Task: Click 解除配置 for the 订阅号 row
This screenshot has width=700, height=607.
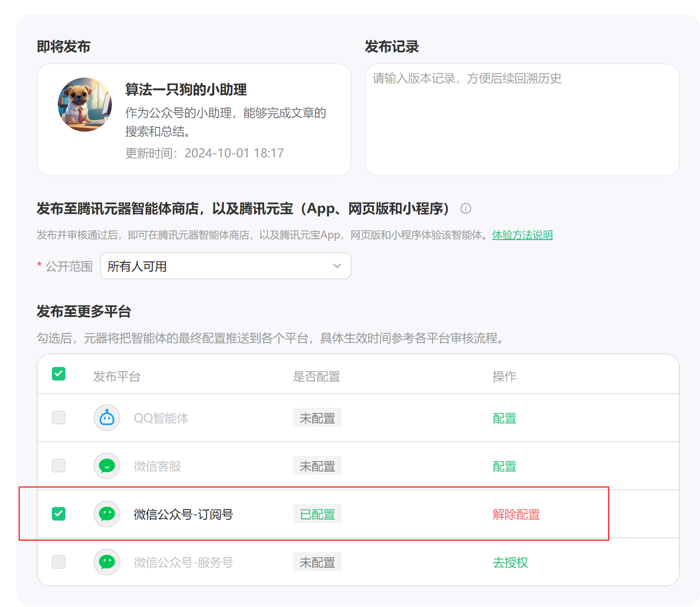Action: tap(516, 514)
